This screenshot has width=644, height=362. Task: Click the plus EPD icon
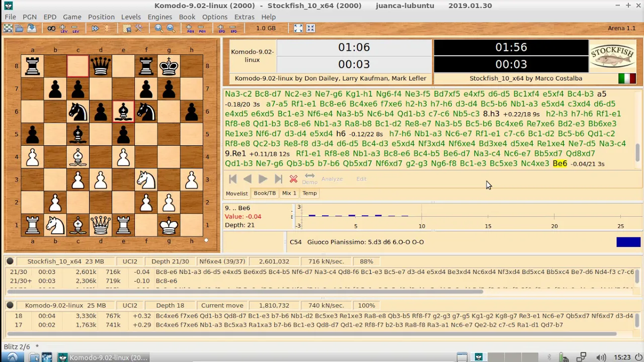[222, 29]
